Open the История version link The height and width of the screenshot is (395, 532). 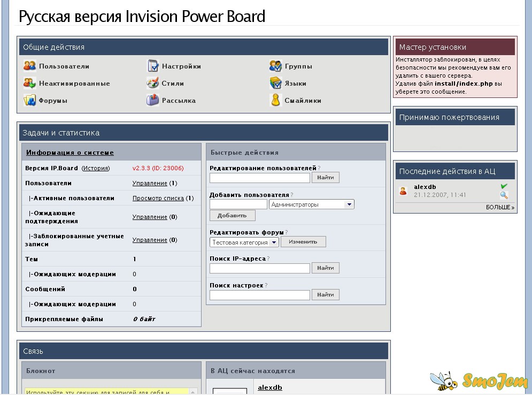96,168
